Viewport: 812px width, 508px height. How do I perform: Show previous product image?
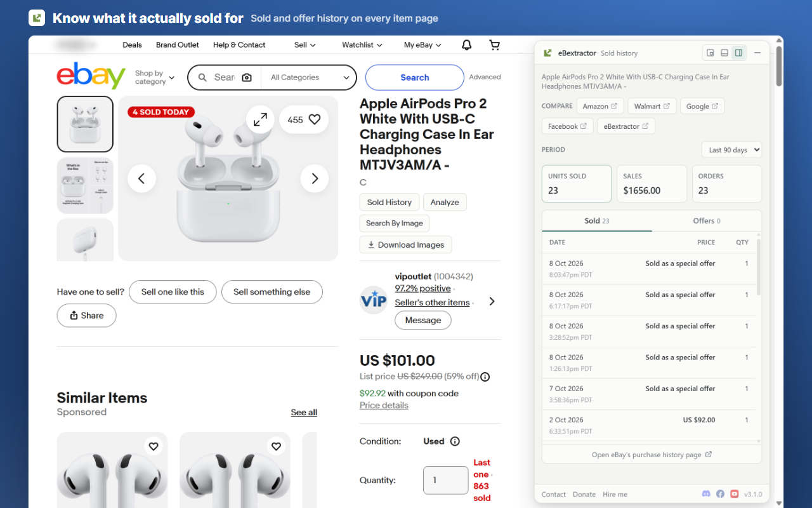pos(141,178)
